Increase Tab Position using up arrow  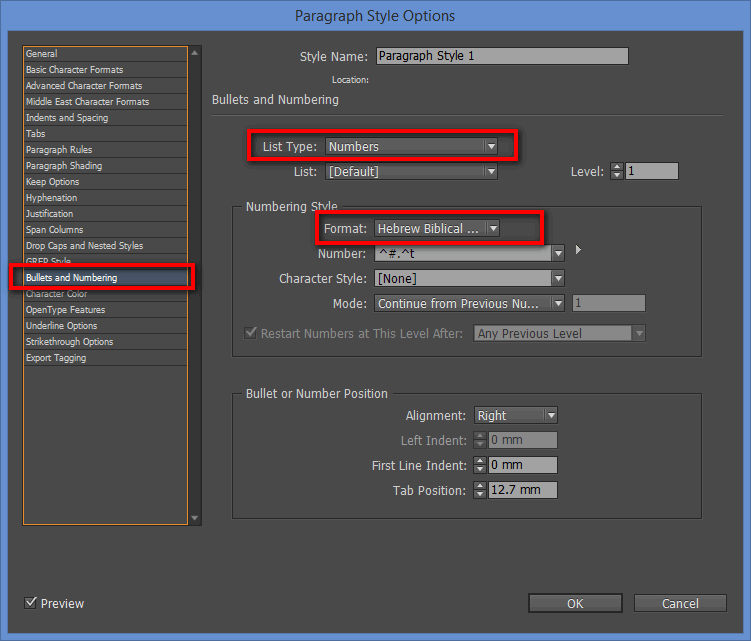pyautogui.click(x=479, y=486)
